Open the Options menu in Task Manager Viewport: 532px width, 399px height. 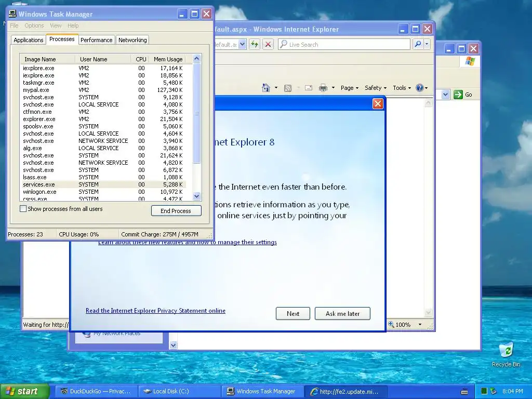pyautogui.click(x=34, y=25)
